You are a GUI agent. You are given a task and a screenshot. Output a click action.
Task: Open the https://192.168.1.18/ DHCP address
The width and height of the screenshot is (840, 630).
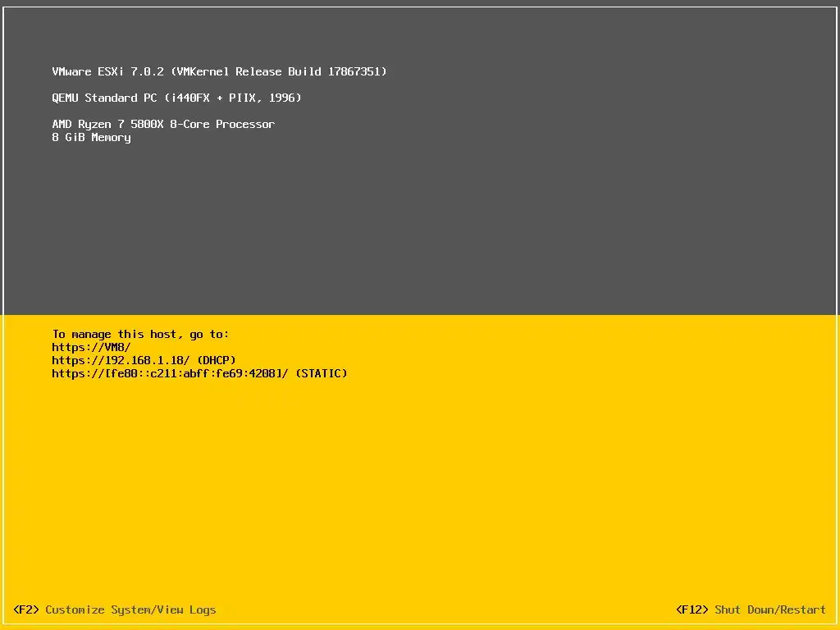click(x=144, y=360)
